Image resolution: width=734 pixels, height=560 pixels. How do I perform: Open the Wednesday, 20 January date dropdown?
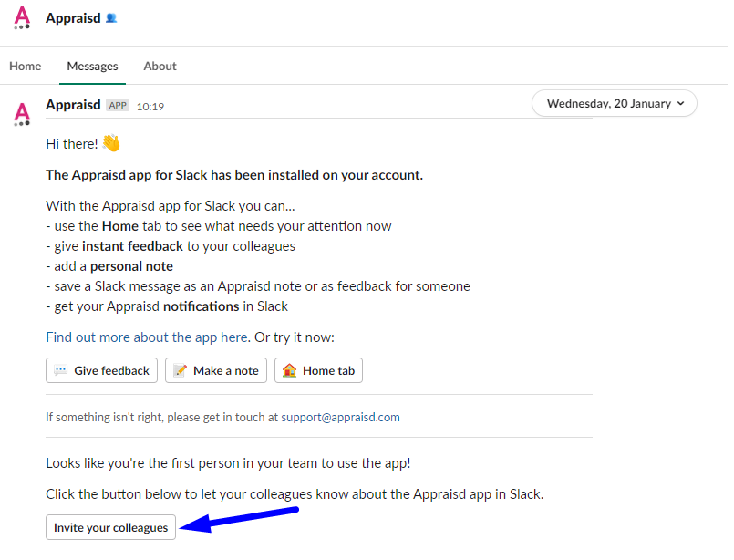[615, 103]
